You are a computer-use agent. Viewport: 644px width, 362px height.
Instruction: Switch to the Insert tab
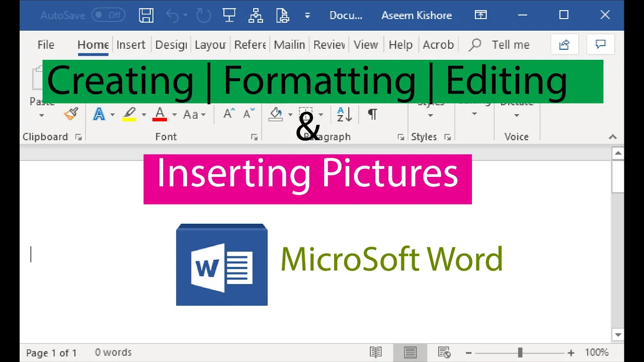point(131,45)
